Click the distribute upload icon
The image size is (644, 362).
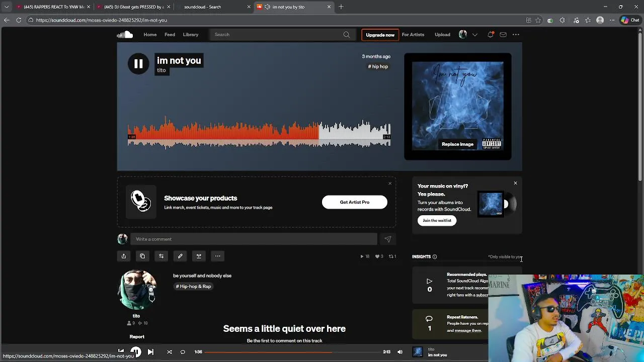[x=199, y=256]
